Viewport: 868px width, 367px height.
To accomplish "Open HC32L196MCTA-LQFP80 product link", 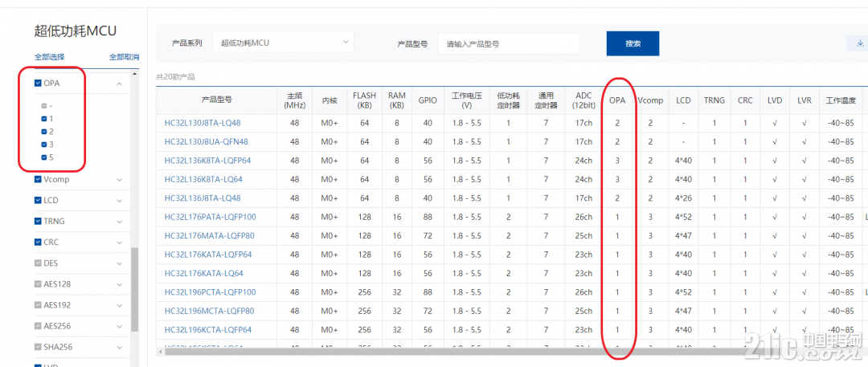I will point(209,311).
